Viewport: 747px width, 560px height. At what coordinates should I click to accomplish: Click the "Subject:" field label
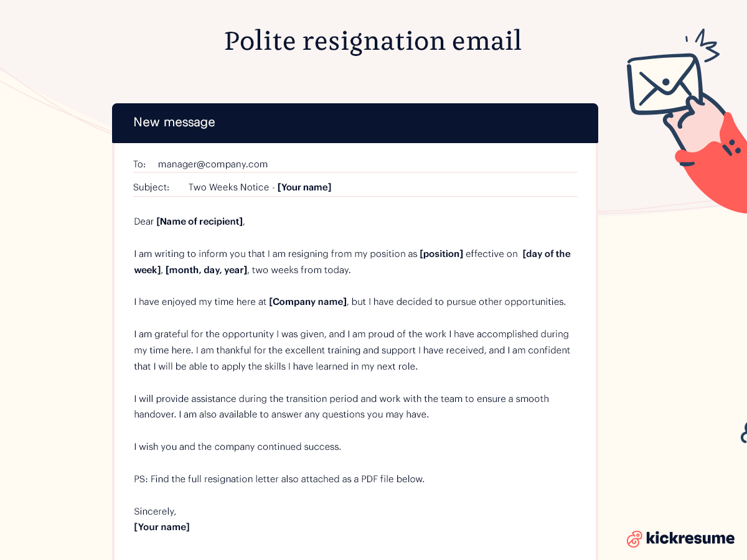151,187
